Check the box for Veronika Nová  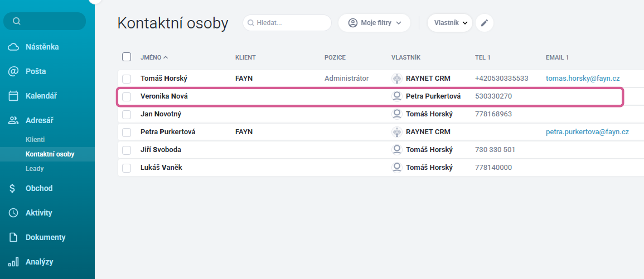point(127,96)
